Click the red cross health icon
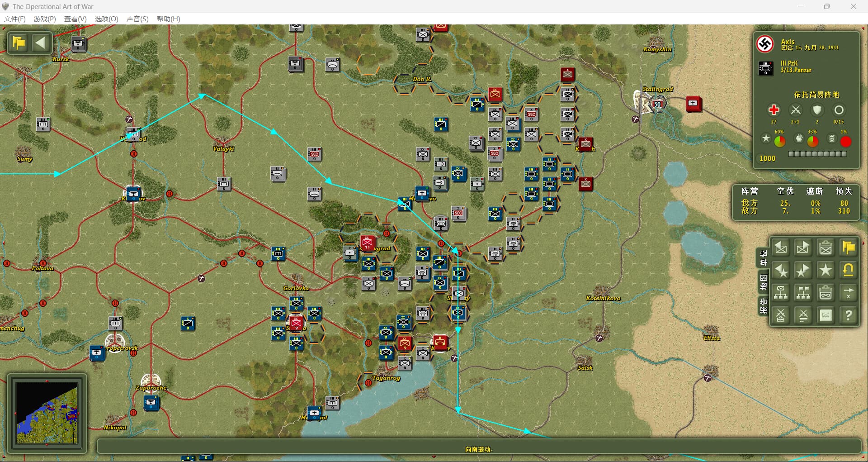Image resolution: width=868 pixels, height=462 pixels. [x=774, y=110]
